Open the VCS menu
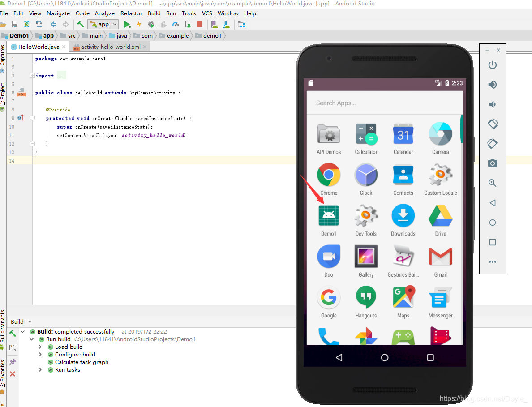Image resolution: width=532 pixels, height=407 pixels. [207, 13]
